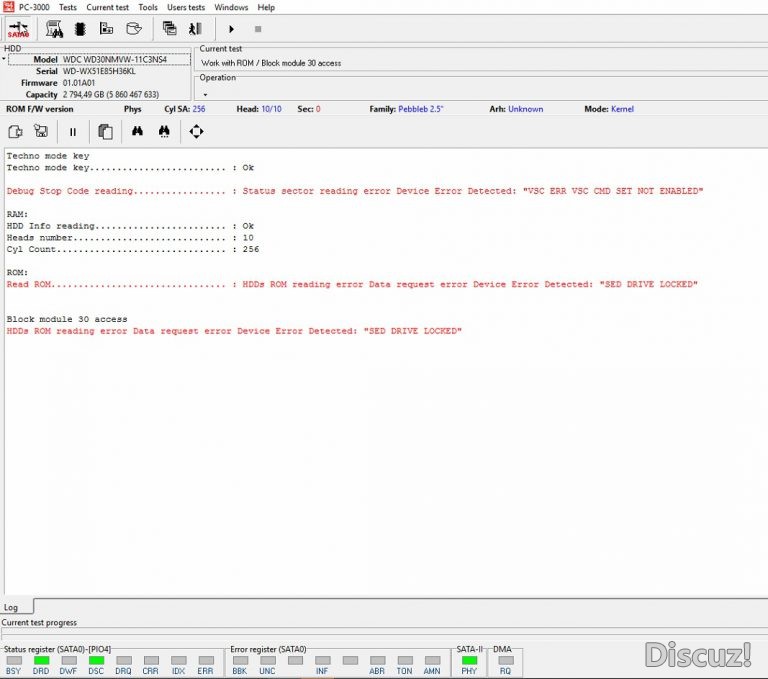Open the modules directory toolbar icon
This screenshot has width=768, height=679.
pyautogui.click(x=106, y=29)
